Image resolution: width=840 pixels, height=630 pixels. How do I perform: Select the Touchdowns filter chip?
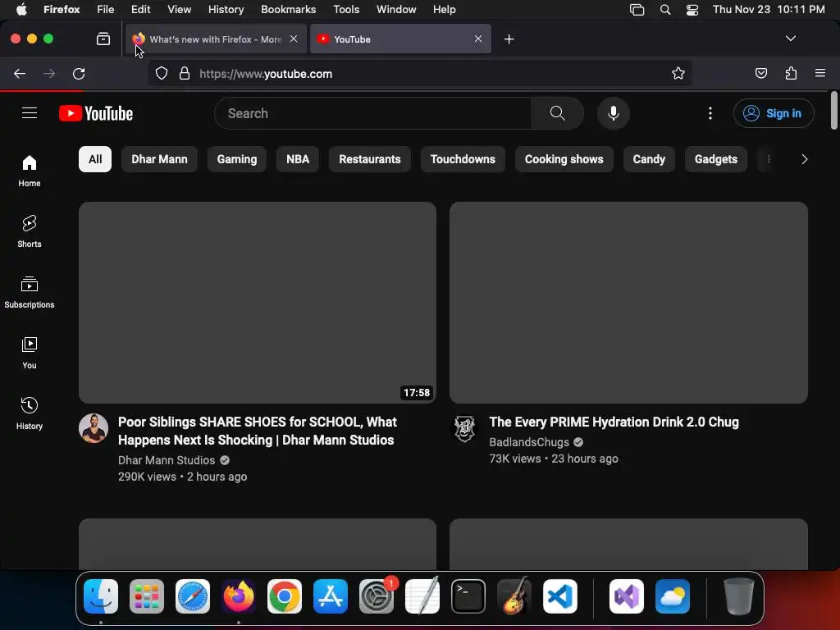pyautogui.click(x=463, y=159)
